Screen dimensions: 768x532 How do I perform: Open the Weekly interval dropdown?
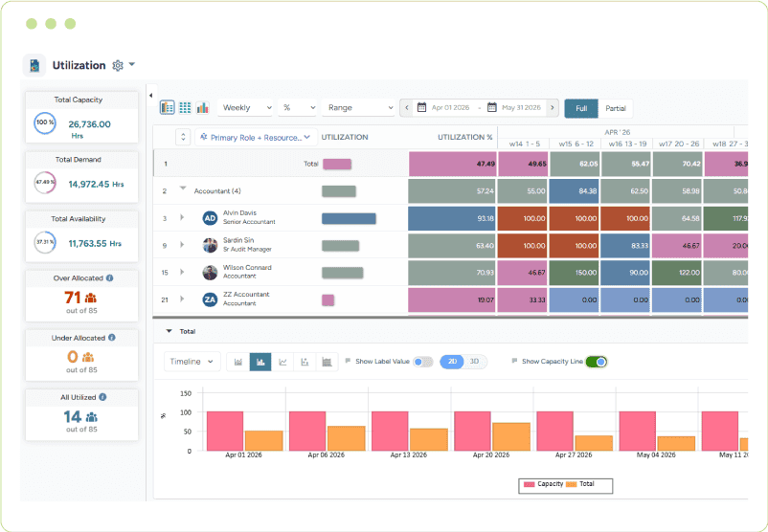pos(245,108)
